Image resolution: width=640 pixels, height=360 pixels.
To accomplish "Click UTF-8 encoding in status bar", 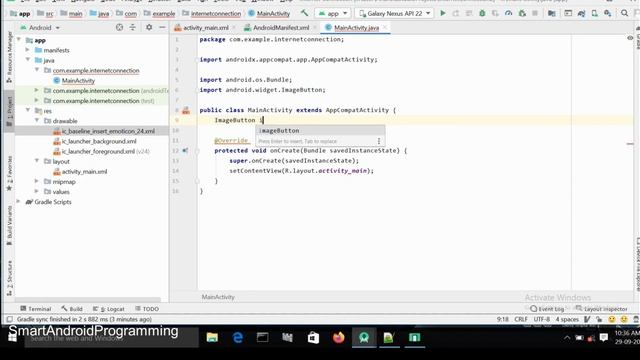I will pyautogui.click(x=542, y=319).
